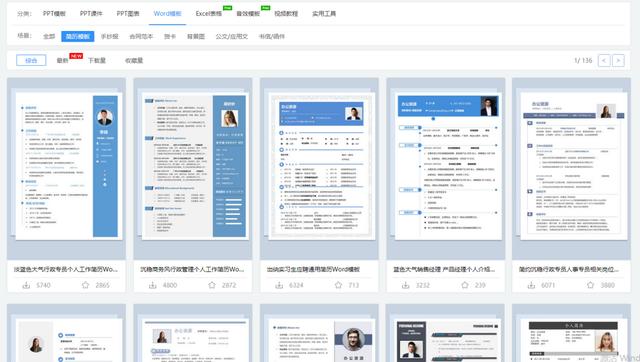The image size is (640, 362).
Task: Open the PPT模板 category tab
Action: [x=54, y=13]
